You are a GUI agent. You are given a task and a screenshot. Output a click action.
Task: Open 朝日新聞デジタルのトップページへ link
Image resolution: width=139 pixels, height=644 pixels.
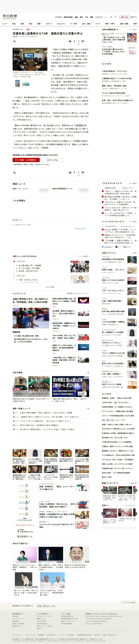coord(78,294)
